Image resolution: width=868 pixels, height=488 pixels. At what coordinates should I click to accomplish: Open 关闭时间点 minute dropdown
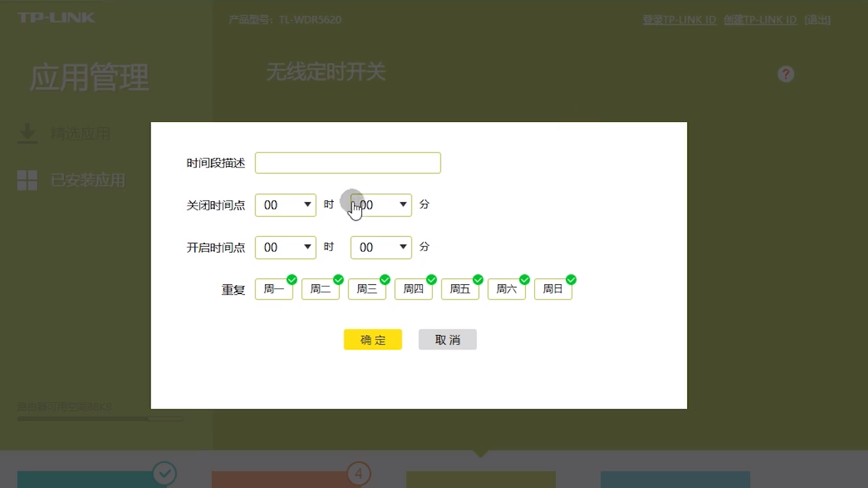(x=381, y=205)
